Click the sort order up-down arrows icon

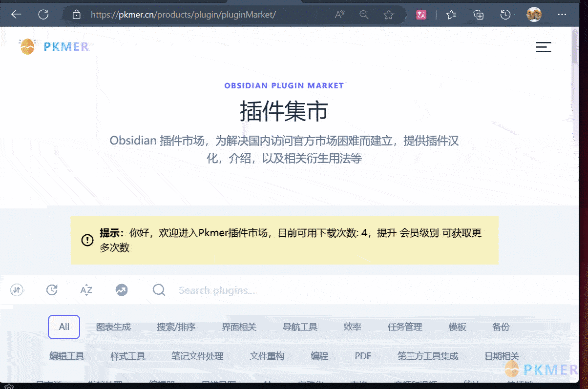tap(17, 290)
